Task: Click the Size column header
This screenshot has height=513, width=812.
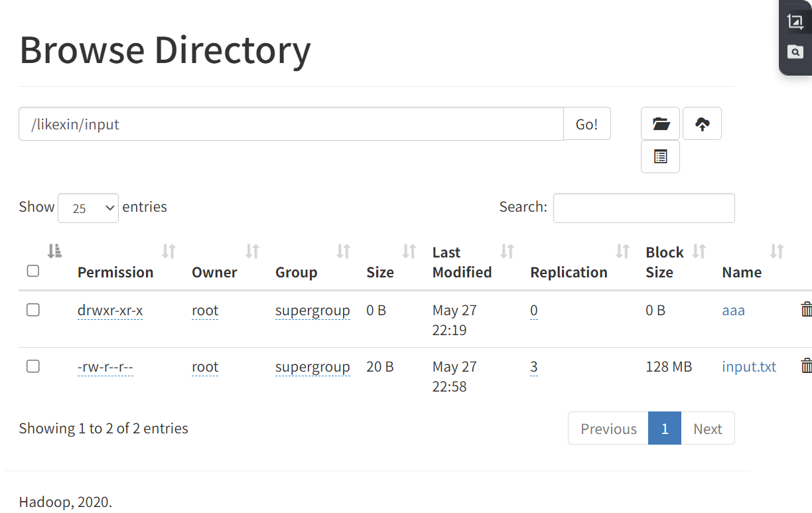Action: coord(380,272)
